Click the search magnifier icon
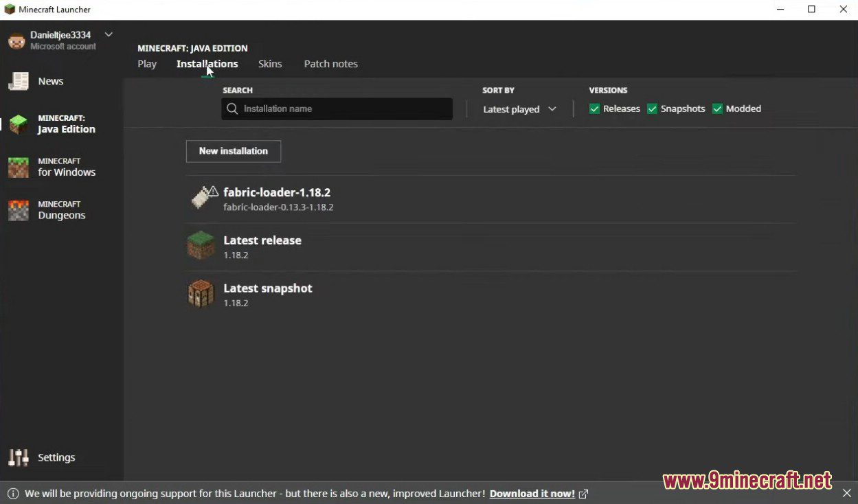This screenshot has height=504, width=858. click(232, 108)
